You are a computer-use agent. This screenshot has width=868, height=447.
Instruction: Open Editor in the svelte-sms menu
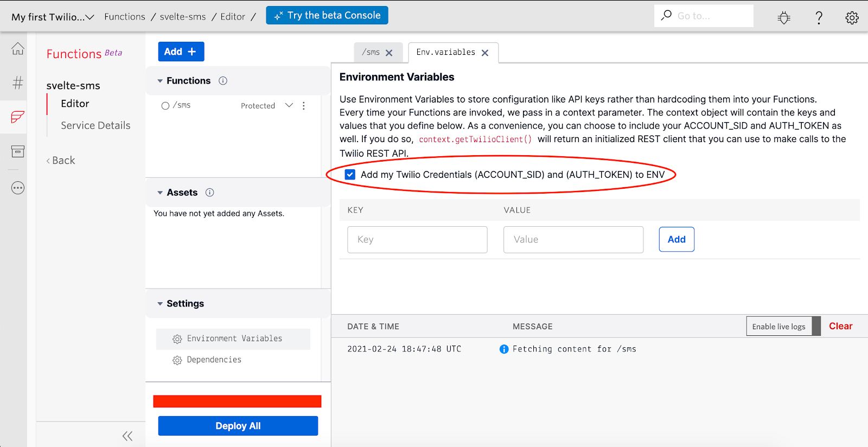coord(75,104)
